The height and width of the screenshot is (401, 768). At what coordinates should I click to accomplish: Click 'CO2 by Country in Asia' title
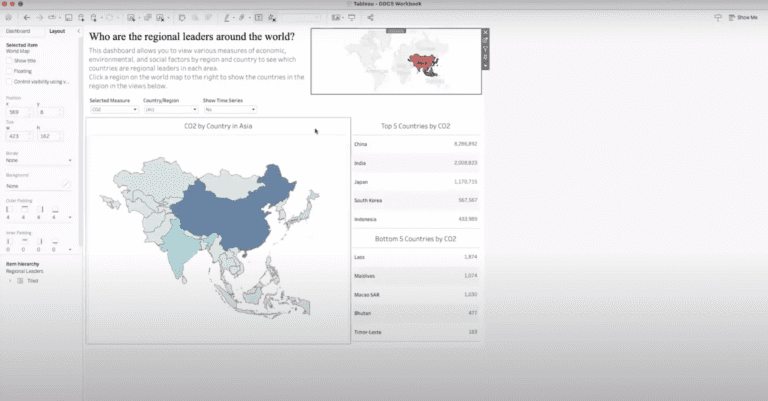point(218,126)
